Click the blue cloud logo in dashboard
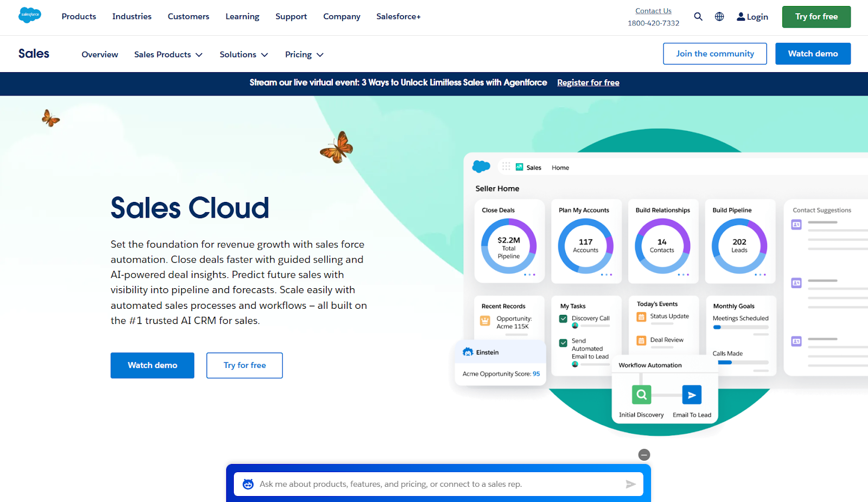Viewport: 868px width, 502px height. [x=481, y=167]
